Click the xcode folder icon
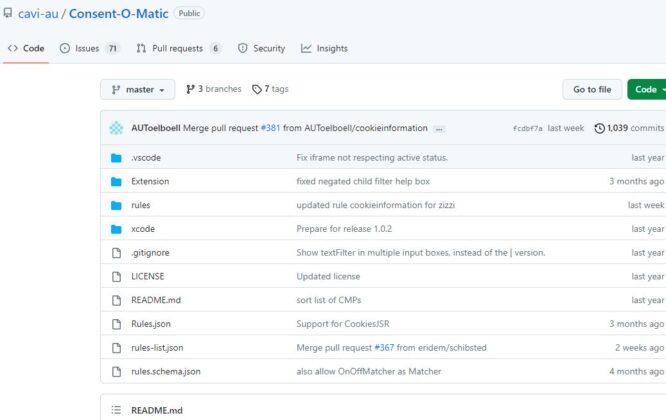666x420 pixels. point(116,229)
